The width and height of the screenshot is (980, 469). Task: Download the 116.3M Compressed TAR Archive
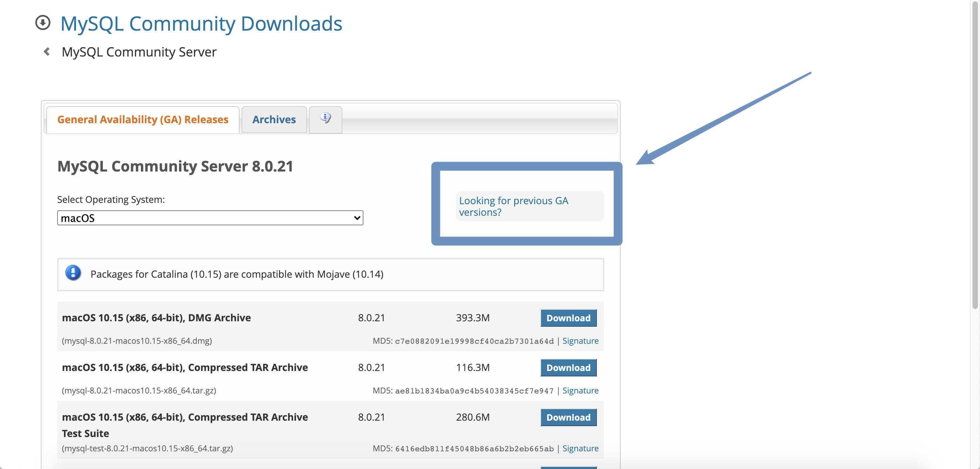pos(568,368)
